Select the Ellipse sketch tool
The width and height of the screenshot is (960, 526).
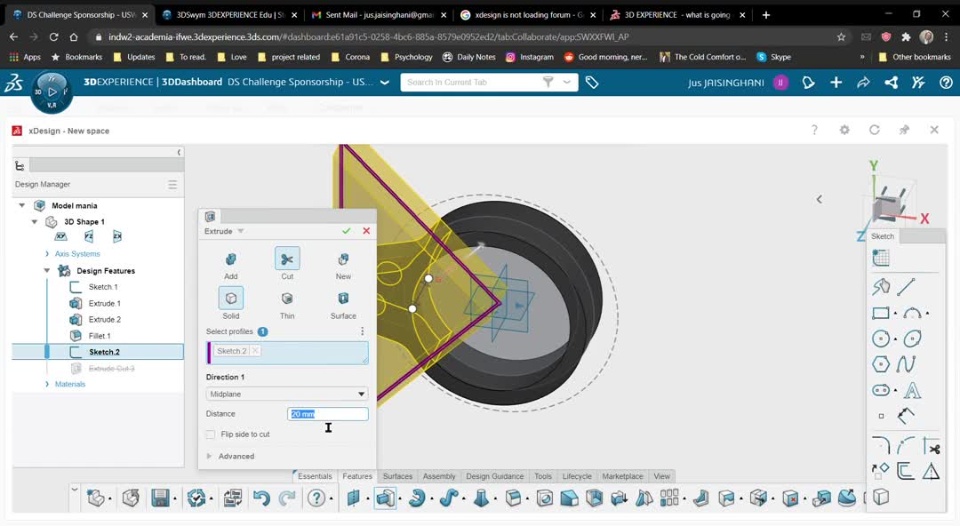click(x=912, y=339)
